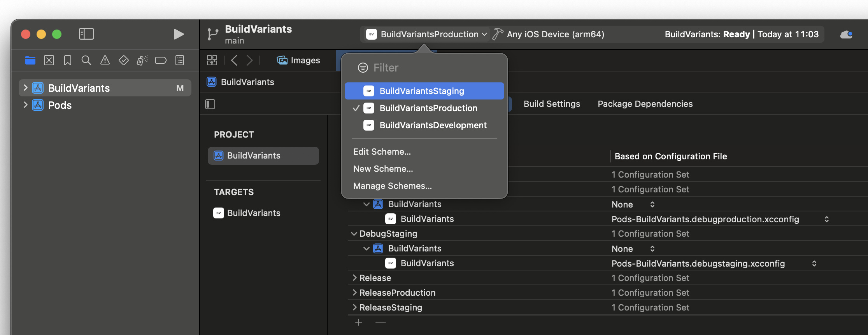Image resolution: width=868 pixels, height=335 pixels.
Task: Collapse the DebugStaging configuration
Action: coord(354,234)
